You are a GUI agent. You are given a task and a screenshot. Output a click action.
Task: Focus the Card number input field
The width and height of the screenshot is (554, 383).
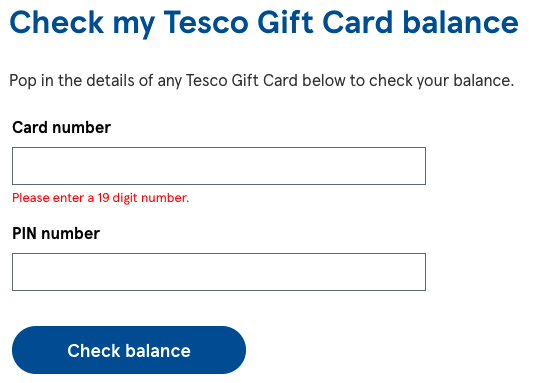click(219, 166)
